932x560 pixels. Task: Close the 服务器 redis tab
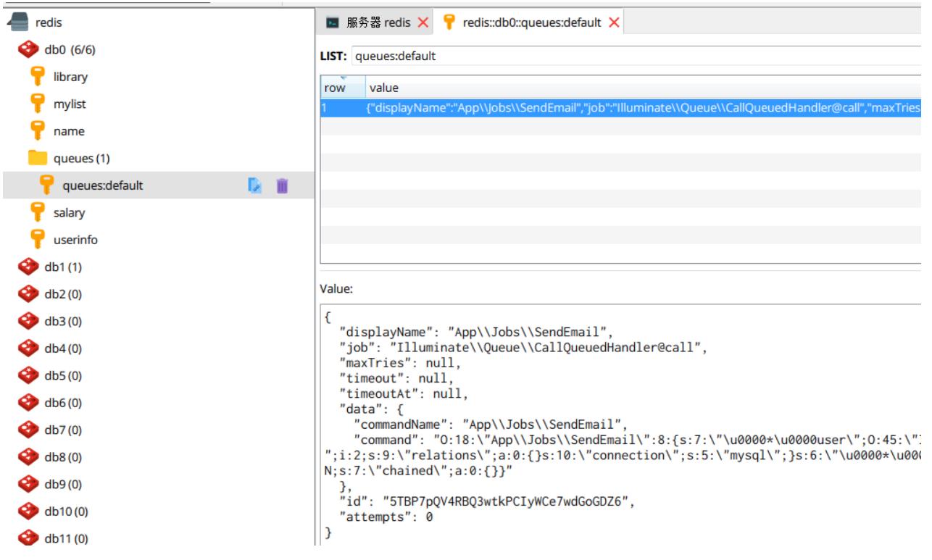424,23
